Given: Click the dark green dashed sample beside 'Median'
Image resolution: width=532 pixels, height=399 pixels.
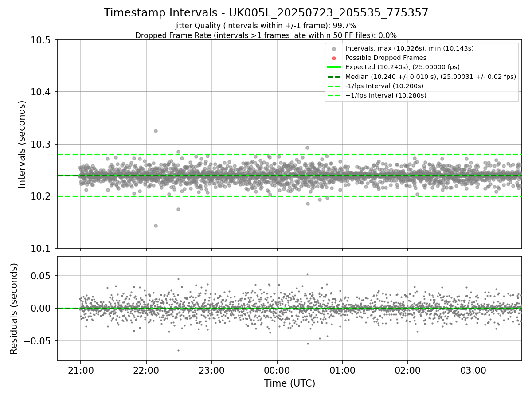Looking at the screenshot, I should coord(334,77).
